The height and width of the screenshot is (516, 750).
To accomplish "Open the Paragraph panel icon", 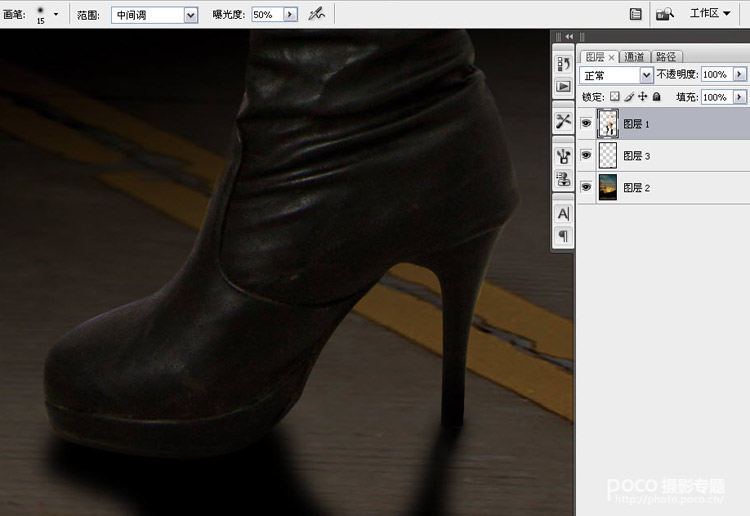I will coord(563,236).
